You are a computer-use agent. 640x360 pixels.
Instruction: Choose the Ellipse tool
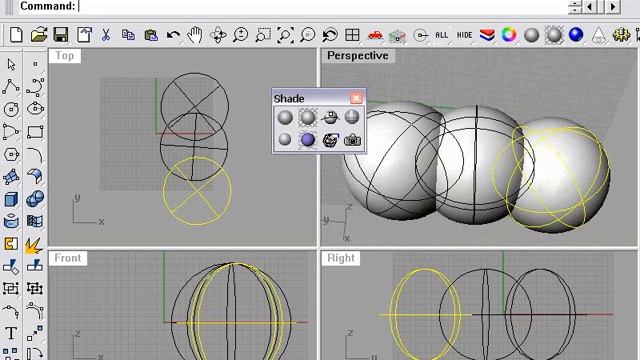point(35,109)
